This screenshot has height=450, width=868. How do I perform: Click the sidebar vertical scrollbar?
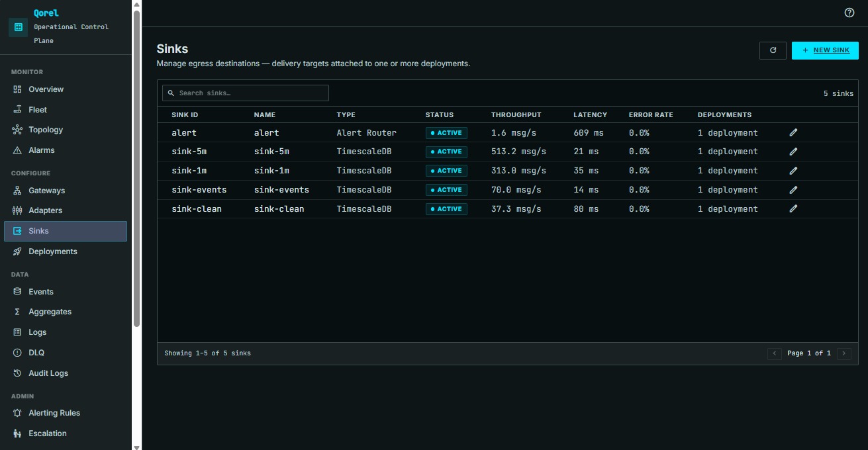coord(137,169)
